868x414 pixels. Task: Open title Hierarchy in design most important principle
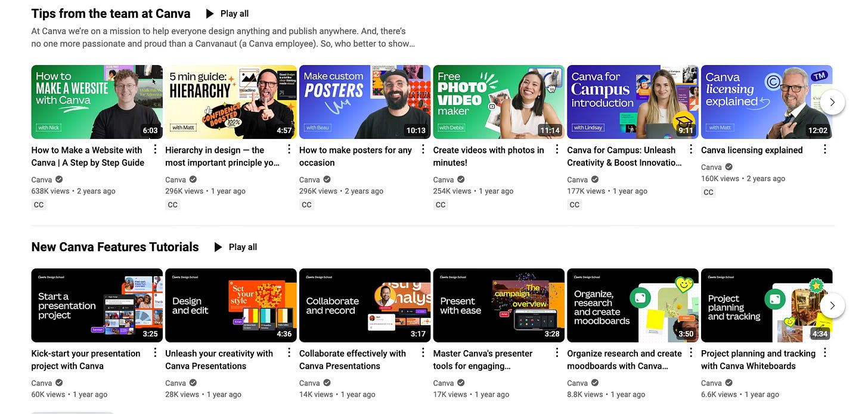222,156
